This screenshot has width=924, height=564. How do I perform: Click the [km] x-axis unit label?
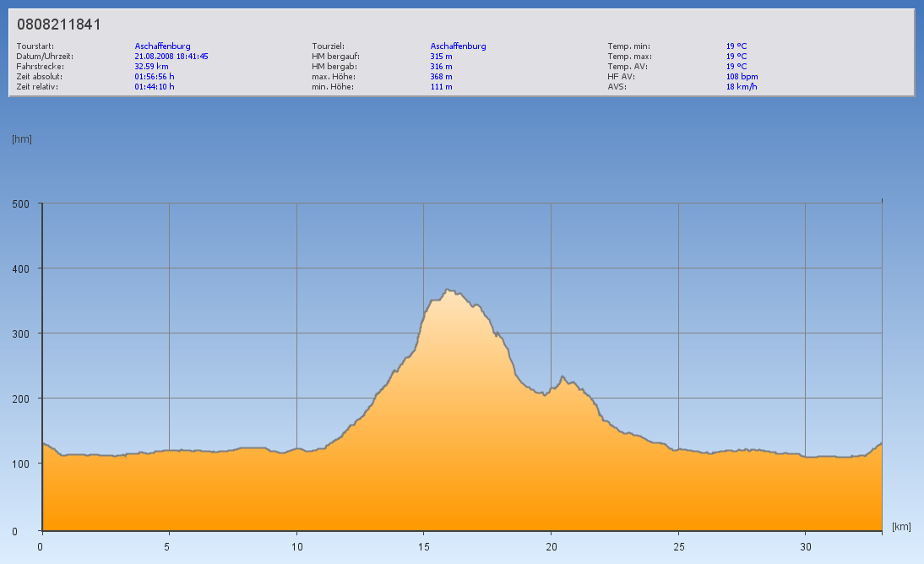(901, 527)
